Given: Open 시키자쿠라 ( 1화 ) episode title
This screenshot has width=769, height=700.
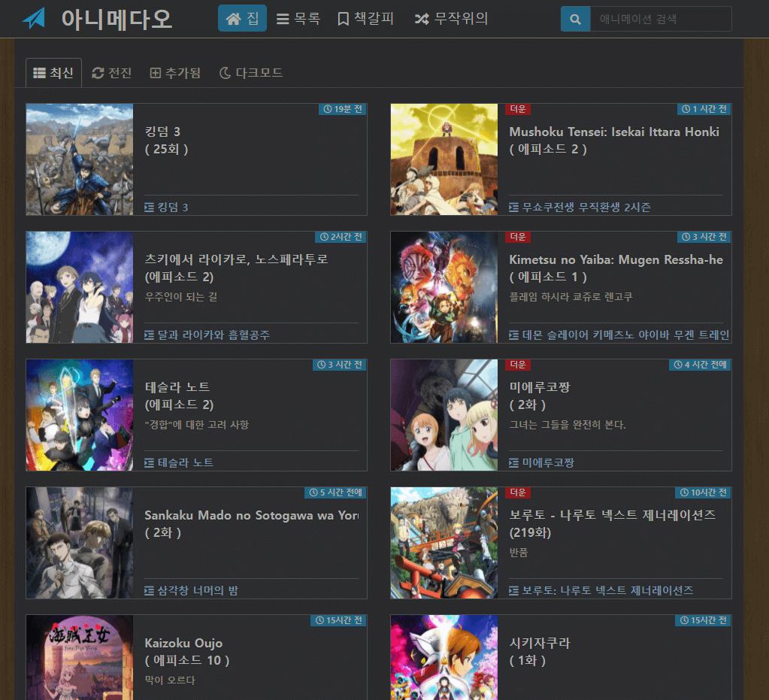Looking at the screenshot, I should click(540, 651).
